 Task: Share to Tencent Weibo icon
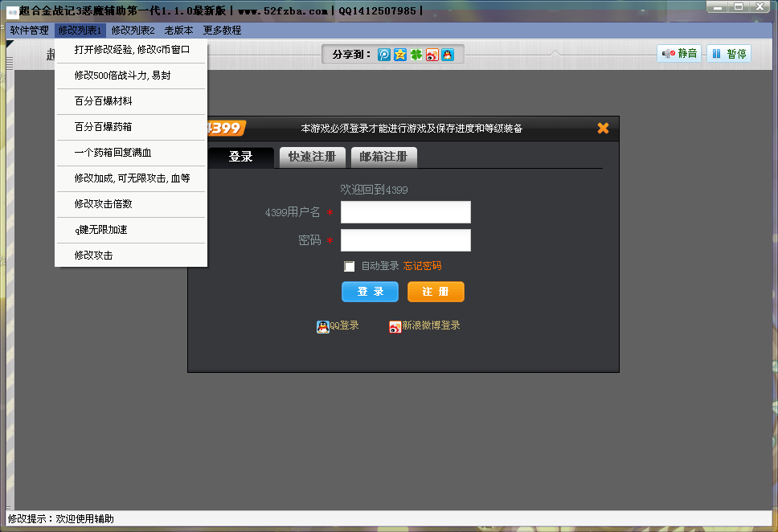click(x=384, y=55)
